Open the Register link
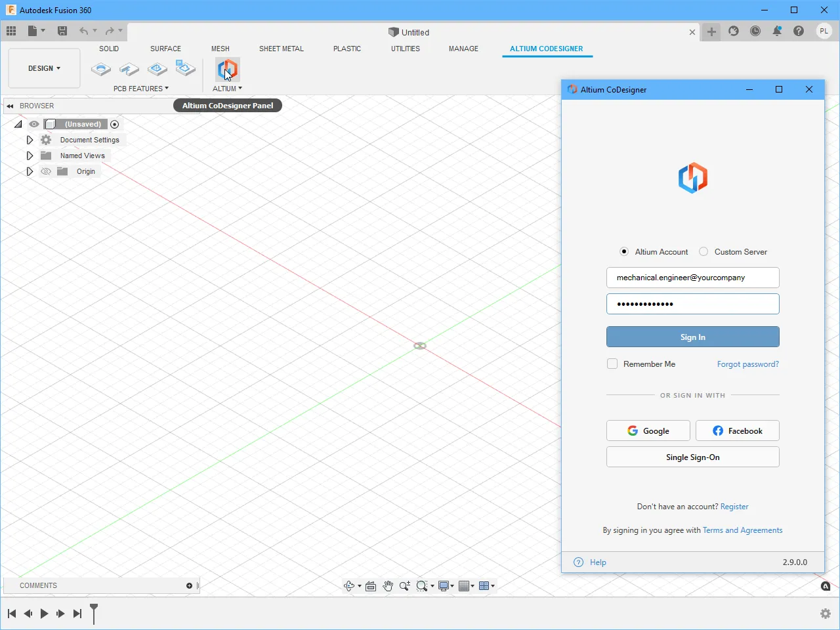Screen dimensions: 840x630 click(x=734, y=507)
